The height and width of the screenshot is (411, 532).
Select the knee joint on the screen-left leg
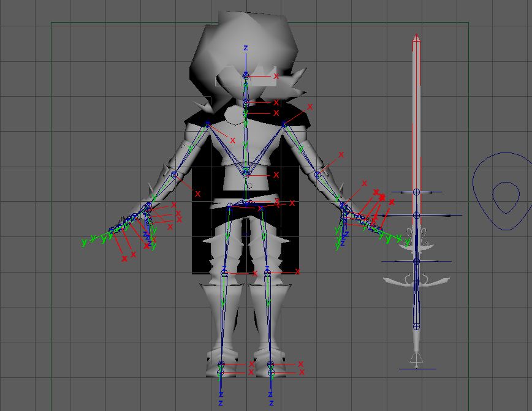pyautogui.click(x=224, y=273)
